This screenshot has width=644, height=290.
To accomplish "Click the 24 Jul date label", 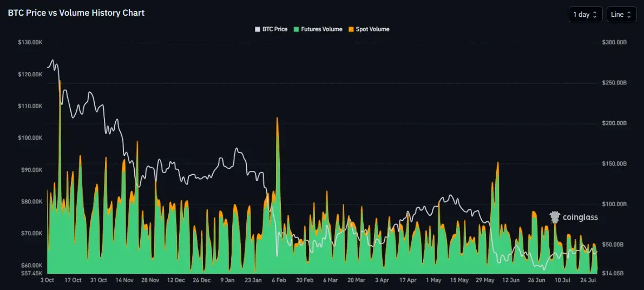I will coord(588,280).
